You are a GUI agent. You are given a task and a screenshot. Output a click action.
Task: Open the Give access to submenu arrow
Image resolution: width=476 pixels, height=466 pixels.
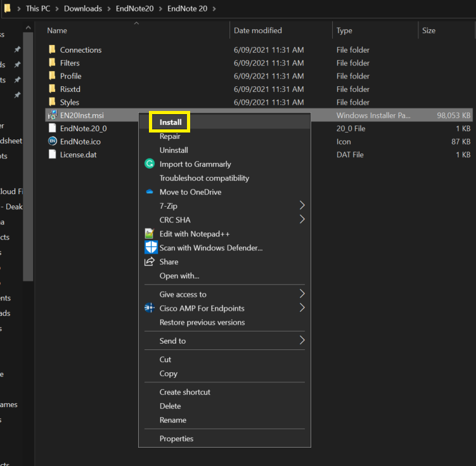click(302, 294)
